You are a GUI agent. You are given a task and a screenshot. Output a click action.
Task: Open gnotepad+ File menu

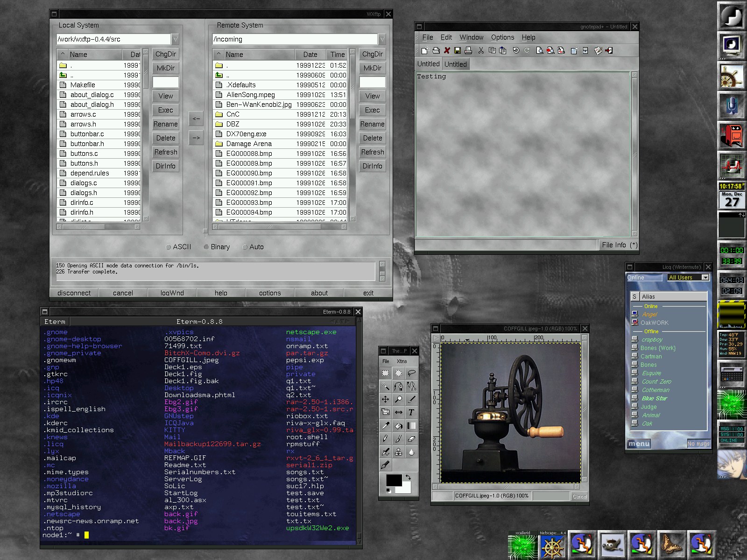point(428,37)
